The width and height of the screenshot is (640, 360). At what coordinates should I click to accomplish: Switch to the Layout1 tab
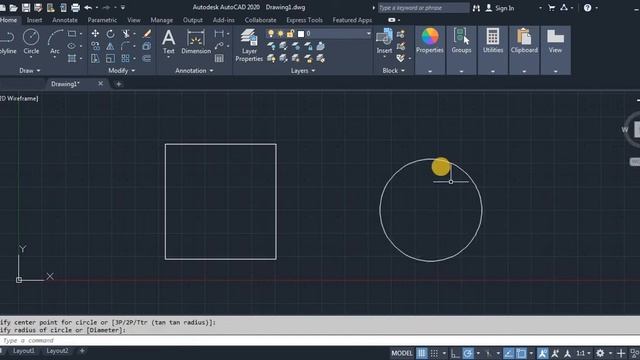point(24,351)
